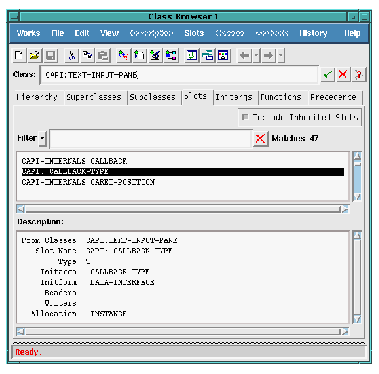Open the window menu button in title bar
Screen dimensions: 379x374
coord(14,16)
